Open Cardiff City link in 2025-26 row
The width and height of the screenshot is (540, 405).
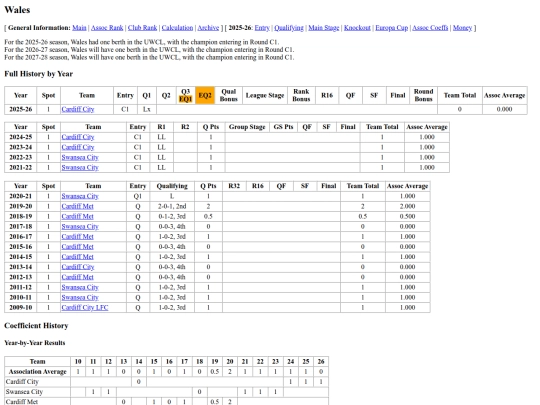pos(78,109)
